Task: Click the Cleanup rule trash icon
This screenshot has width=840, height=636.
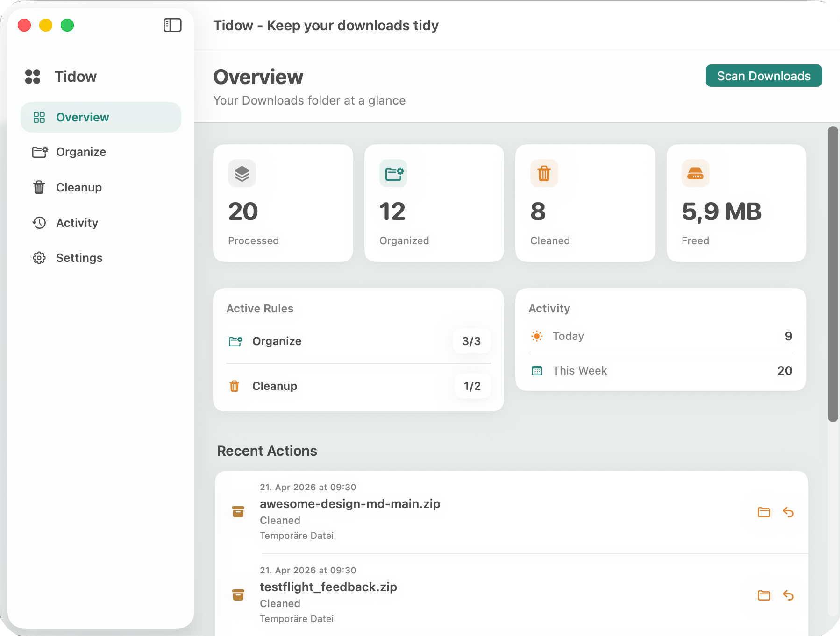Action: [235, 386]
